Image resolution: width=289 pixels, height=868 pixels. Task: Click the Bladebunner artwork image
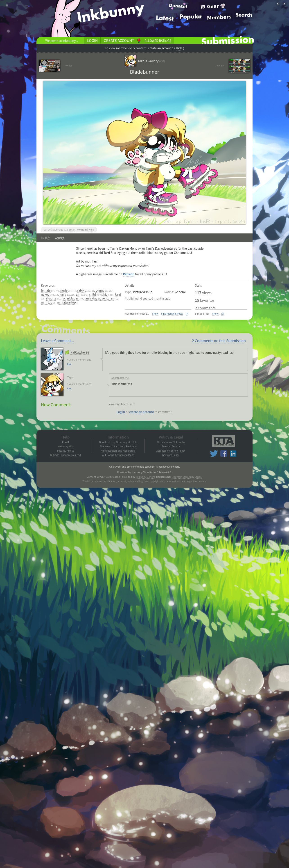click(x=144, y=153)
